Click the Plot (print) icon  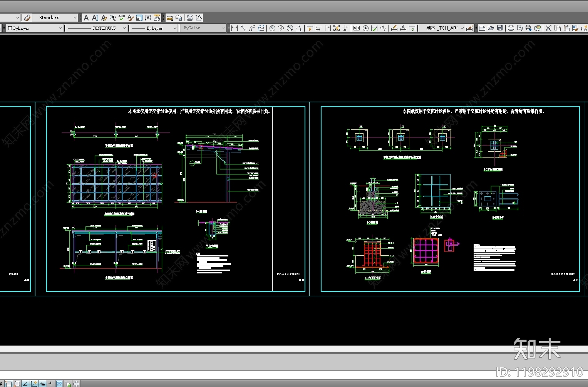pyautogui.click(x=511, y=28)
